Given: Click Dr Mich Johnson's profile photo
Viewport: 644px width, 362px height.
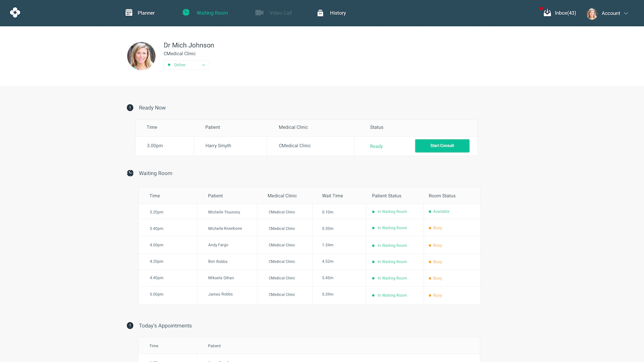Looking at the screenshot, I should point(141,56).
